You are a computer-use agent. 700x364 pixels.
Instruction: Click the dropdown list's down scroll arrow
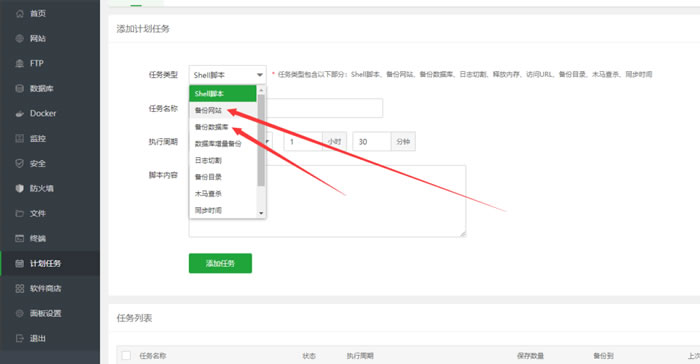coord(261,213)
